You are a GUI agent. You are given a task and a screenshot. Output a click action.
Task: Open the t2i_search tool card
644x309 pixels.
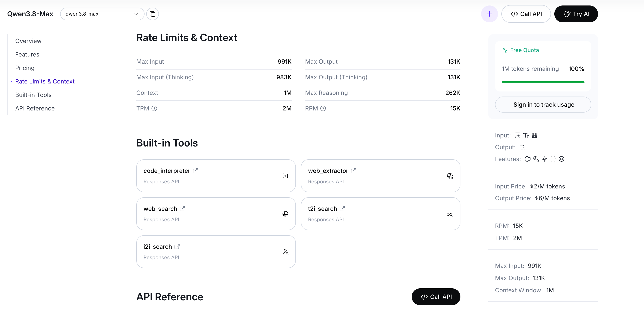tap(380, 214)
